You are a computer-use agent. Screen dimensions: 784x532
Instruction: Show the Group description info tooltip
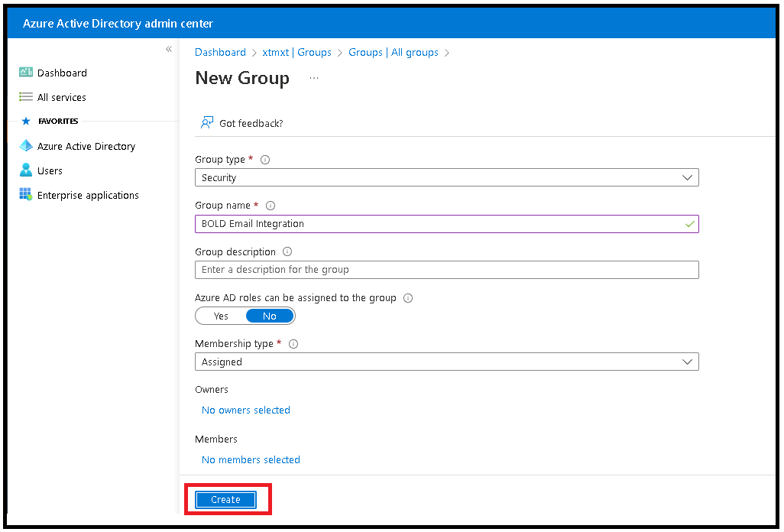click(287, 251)
